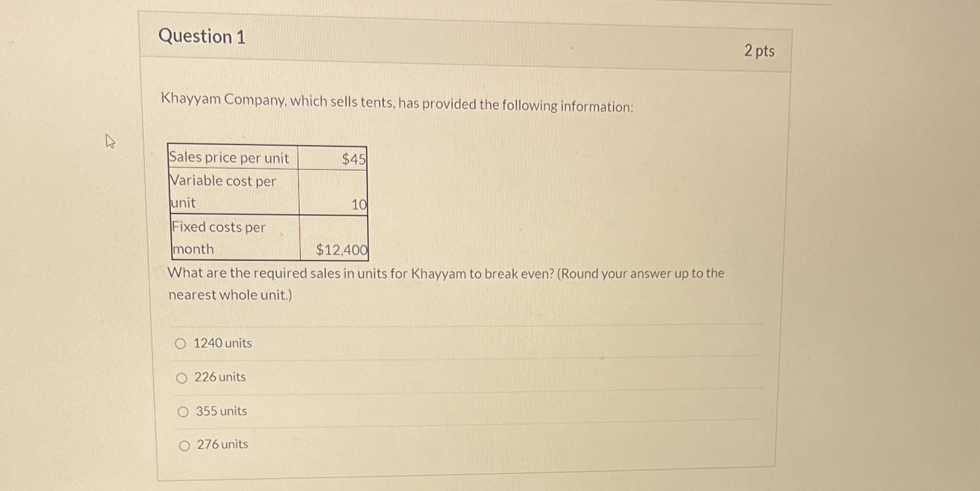Click the Sales price per unit table cell
The image size is (980, 491).
tap(230, 157)
